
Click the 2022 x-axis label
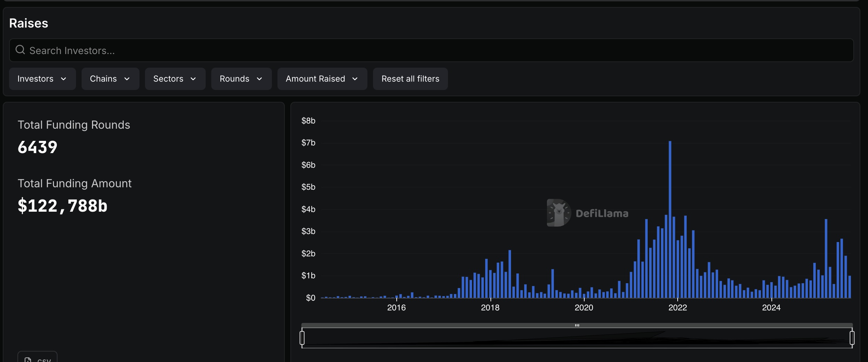click(678, 308)
